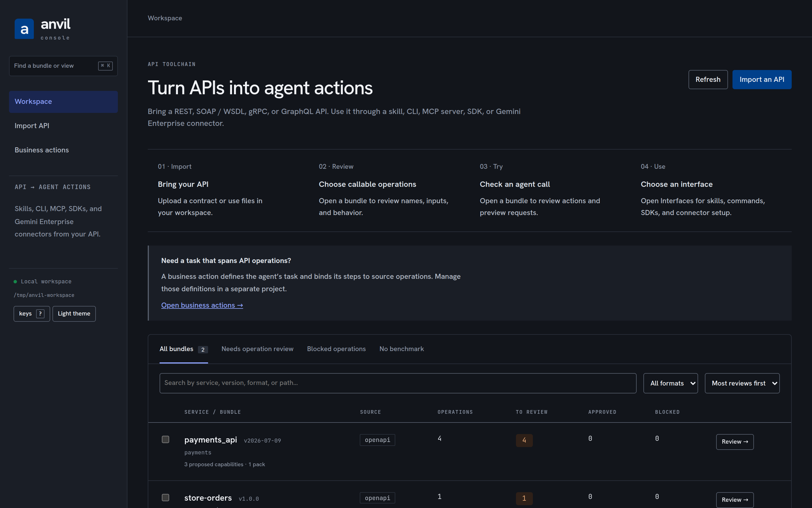812x508 pixels.
Task: Click the "Choose an interface" step title
Action: pos(676,185)
